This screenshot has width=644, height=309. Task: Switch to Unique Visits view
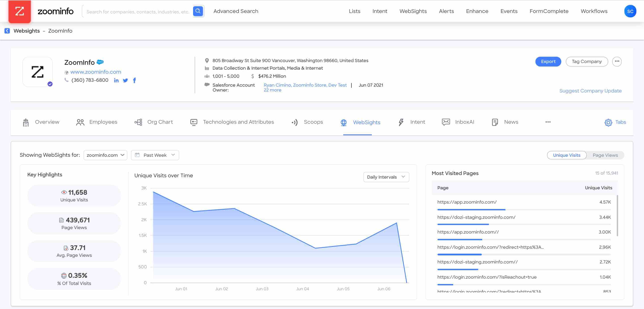point(566,155)
